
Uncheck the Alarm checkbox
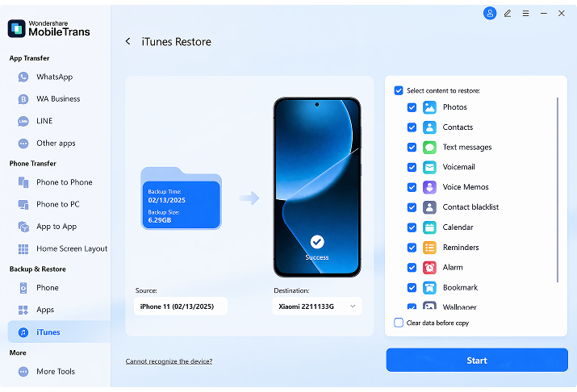[x=412, y=267]
